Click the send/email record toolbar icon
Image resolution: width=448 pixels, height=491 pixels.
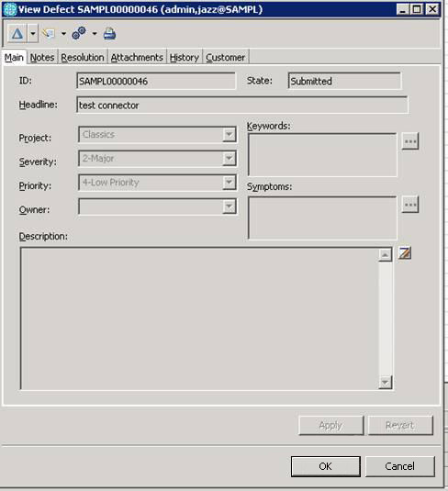pyautogui.click(x=50, y=33)
